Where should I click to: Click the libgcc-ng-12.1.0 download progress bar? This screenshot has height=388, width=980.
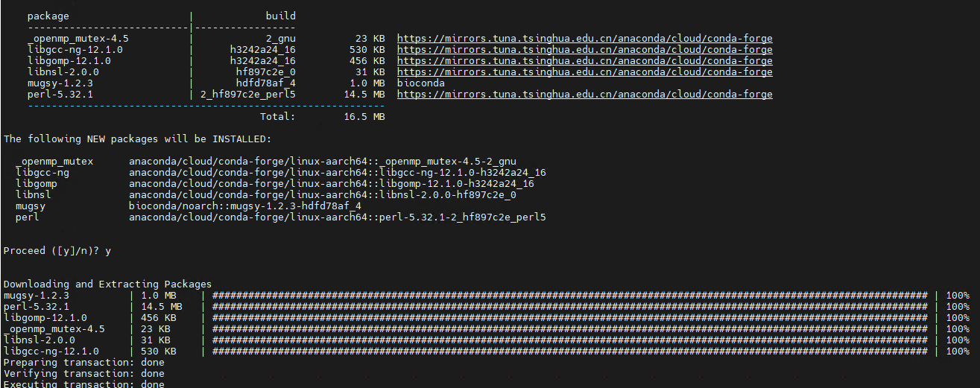click(x=570, y=351)
